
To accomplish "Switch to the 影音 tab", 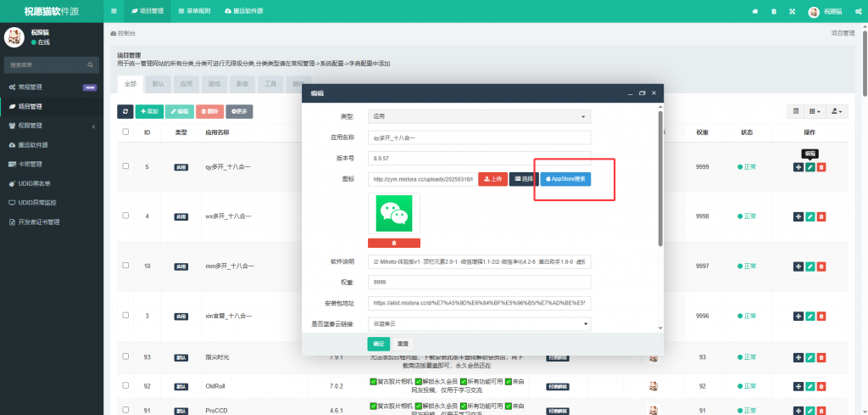I will coord(242,84).
